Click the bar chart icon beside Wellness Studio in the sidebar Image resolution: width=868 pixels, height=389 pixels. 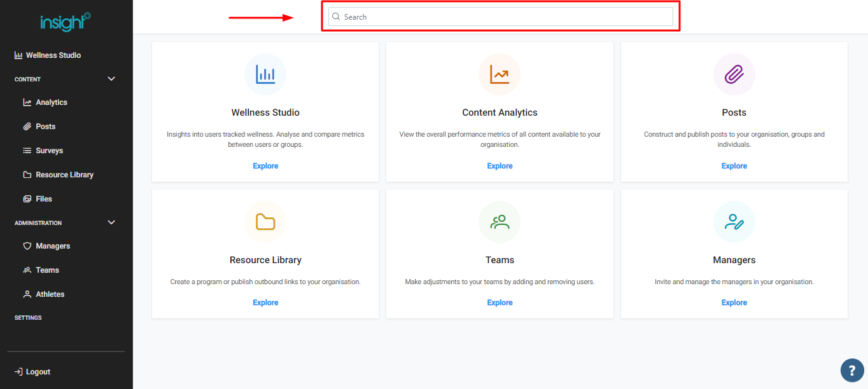[18, 55]
